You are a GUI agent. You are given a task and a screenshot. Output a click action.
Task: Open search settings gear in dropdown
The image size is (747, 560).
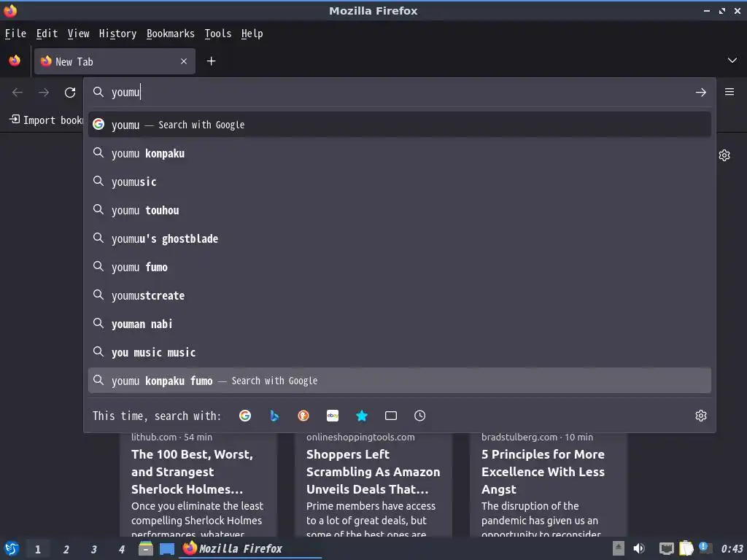point(701,416)
